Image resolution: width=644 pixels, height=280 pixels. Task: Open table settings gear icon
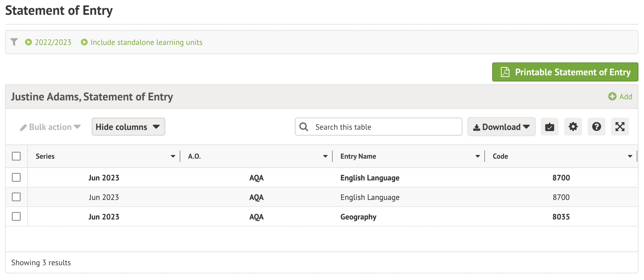pos(573,127)
